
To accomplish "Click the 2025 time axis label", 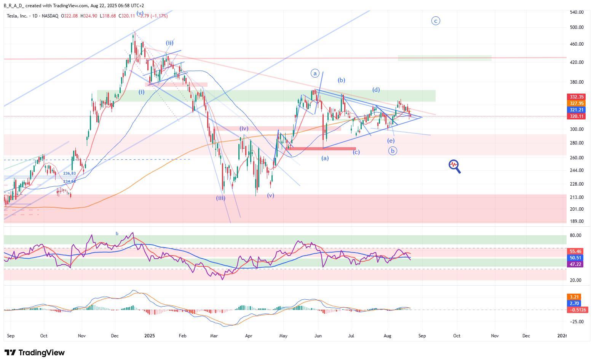I will tap(150, 336).
